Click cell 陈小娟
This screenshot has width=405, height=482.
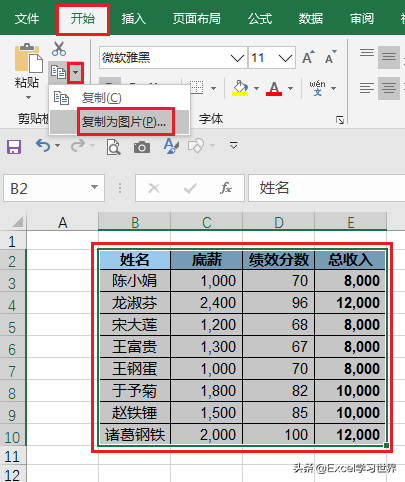135,281
